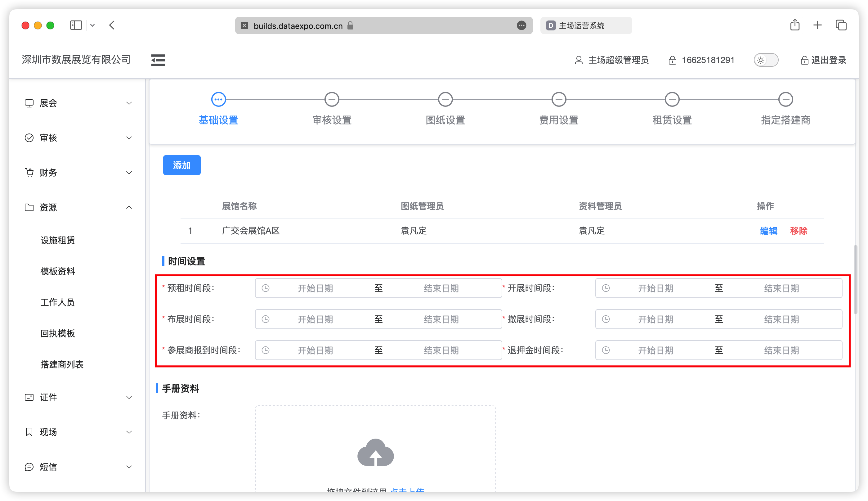Expand the 现场 sidebar menu
The height and width of the screenshot is (501, 868).
coord(78,432)
